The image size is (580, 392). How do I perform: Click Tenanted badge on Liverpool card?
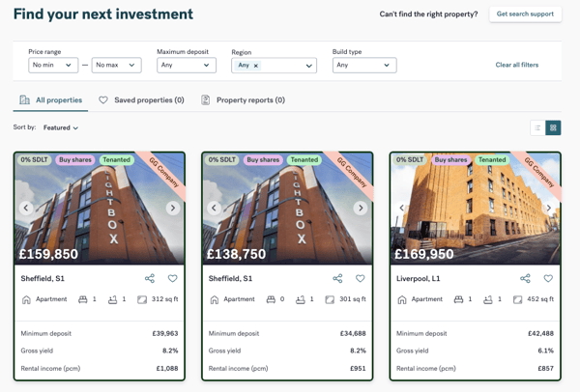point(492,160)
